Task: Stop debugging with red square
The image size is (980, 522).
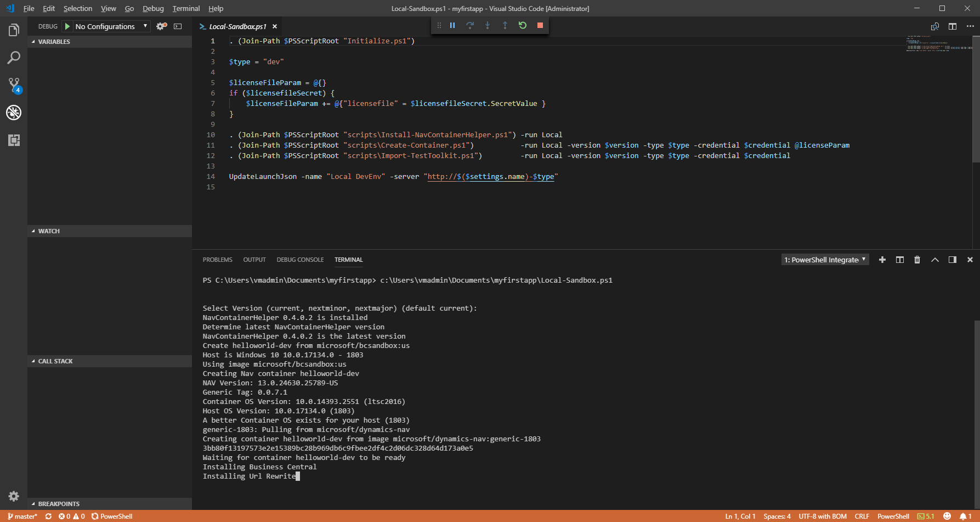Action: [540, 25]
